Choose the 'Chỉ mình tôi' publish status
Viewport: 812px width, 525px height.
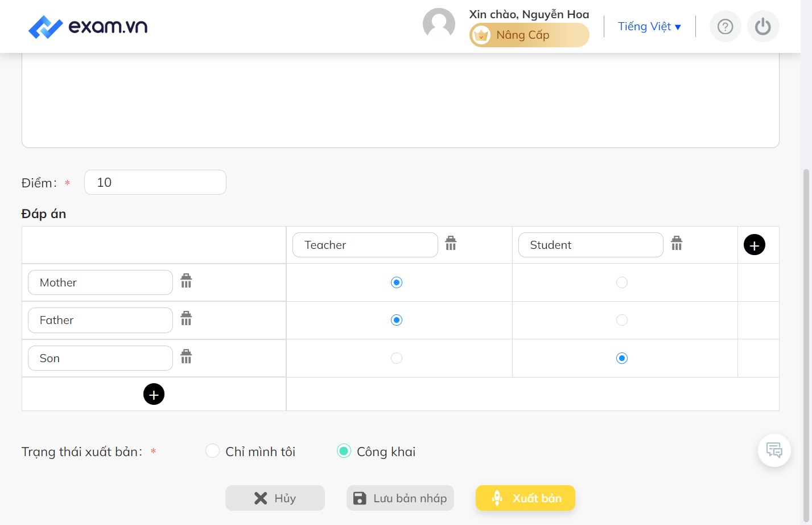pos(212,451)
